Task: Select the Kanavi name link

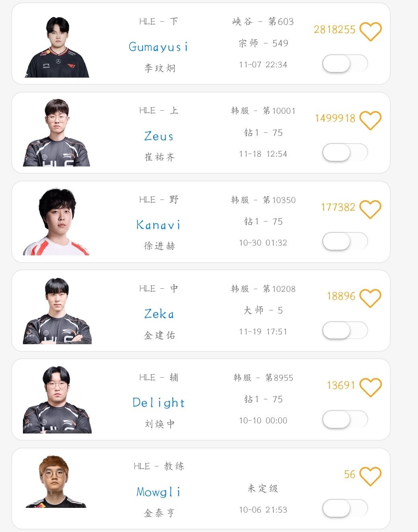Action: tap(158, 225)
